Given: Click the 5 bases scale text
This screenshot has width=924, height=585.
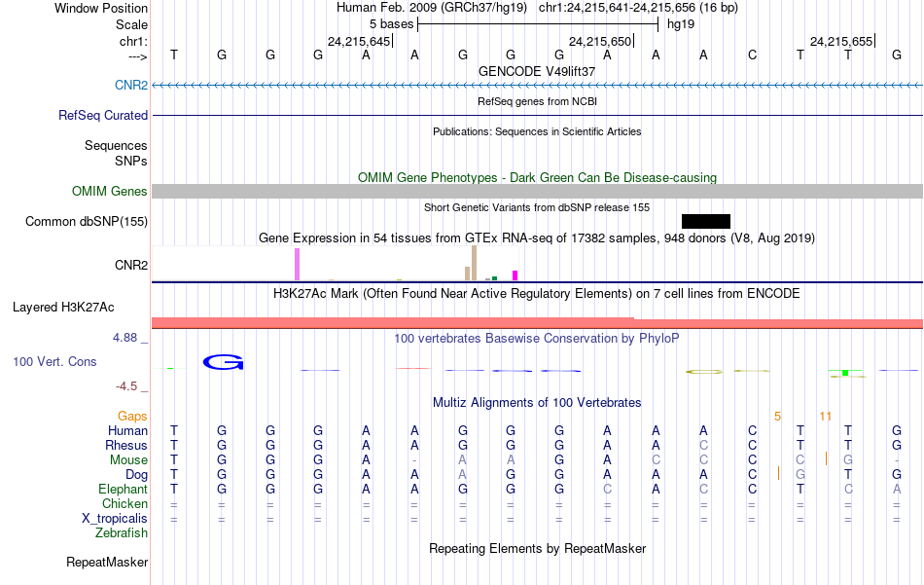Looking at the screenshot, I should tap(391, 24).
